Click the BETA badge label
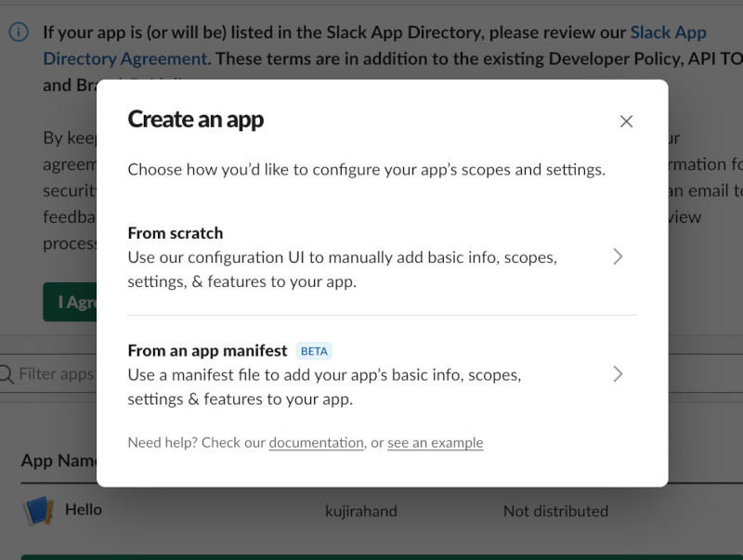This screenshot has width=743, height=560. (314, 351)
